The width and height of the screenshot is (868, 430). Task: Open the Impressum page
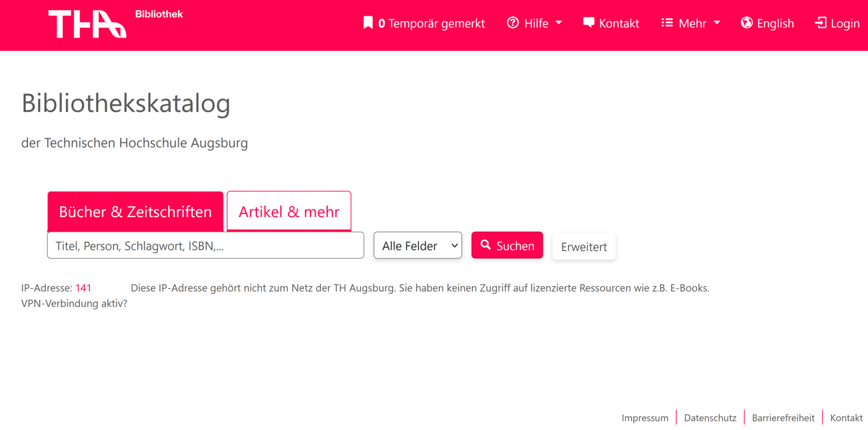coord(645,417)
